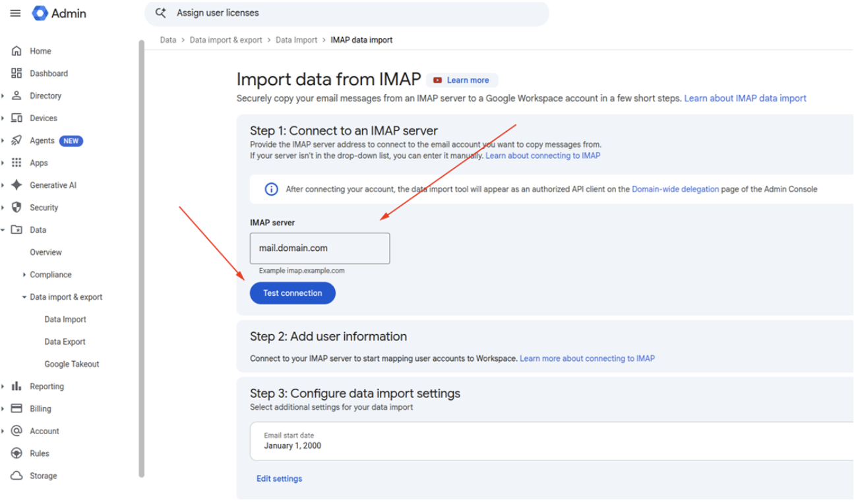Click the Home icon in the sidebar
This screenshot has height=504, width=854.
point(16,51)
